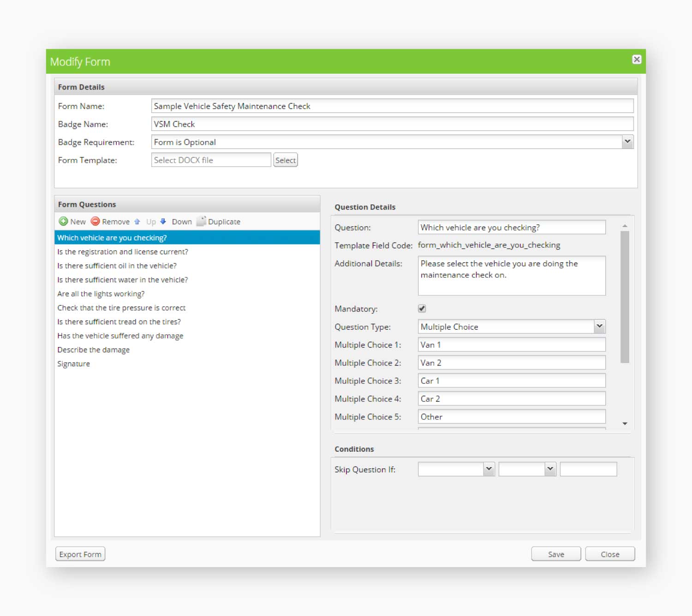The width and height of the screenshot is (692, 616).
Task: Click the Select button for Form Template
Action: click(x=285, y=160)
